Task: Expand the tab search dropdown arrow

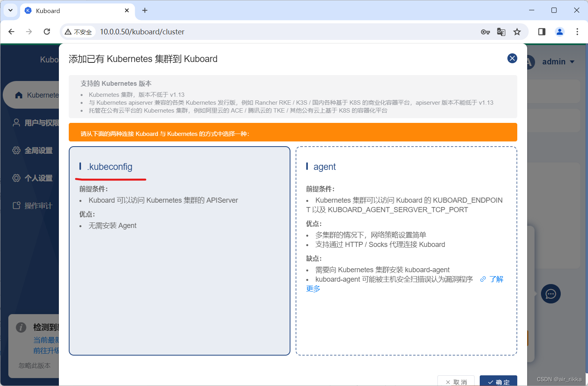Action: point(10,10)
